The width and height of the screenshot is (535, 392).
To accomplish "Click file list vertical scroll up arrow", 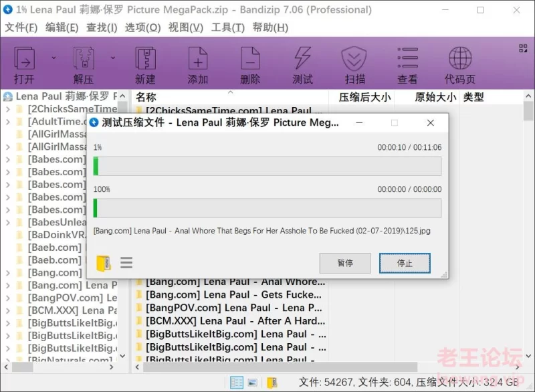I will point(528,96).
